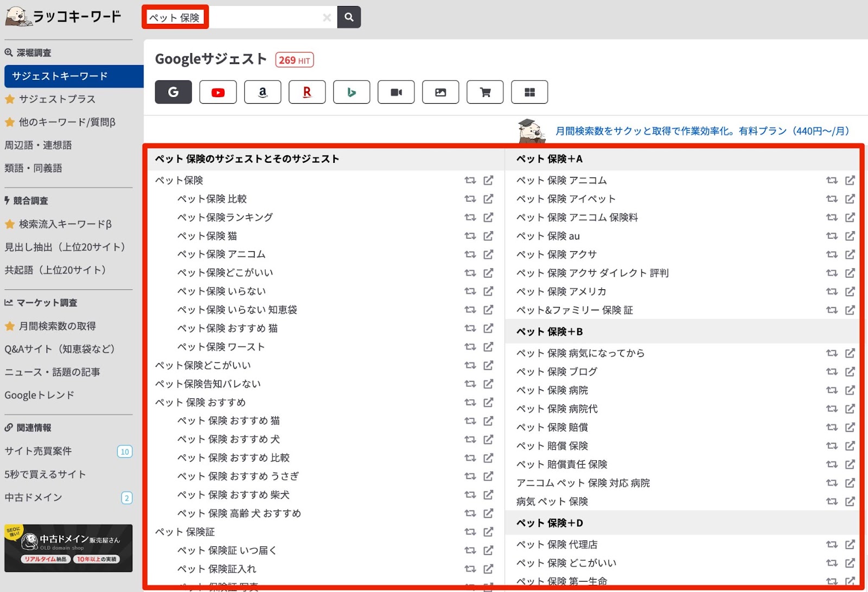This screenshot has width=868, height=592.
Task: Open external link for ペット保険 比較
Action: (488, 199)
